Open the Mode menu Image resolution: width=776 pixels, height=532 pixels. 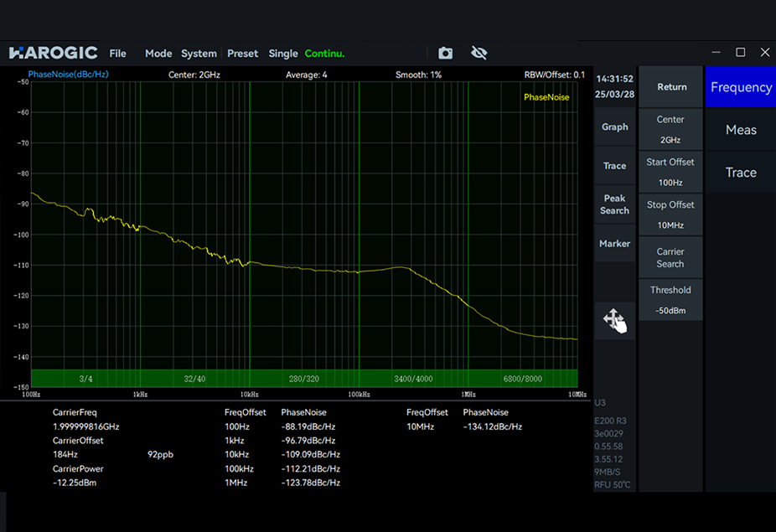pos(158,53)
